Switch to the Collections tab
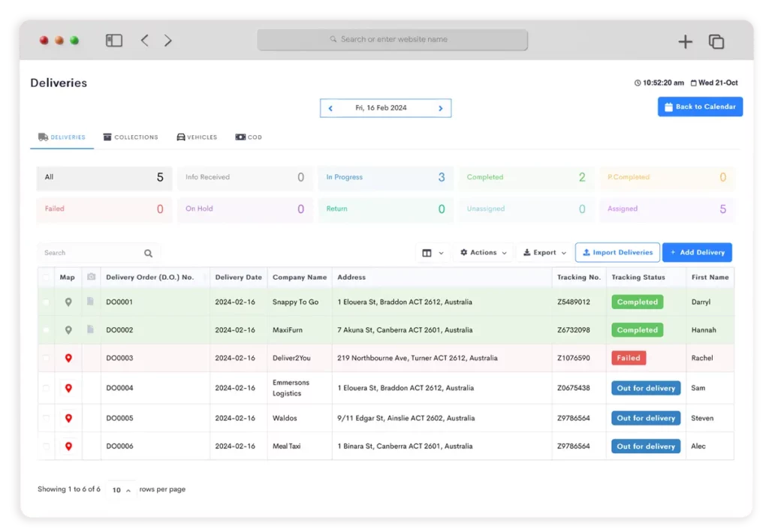The width and height of the screenshot is (769, 532). click(131, 137)
